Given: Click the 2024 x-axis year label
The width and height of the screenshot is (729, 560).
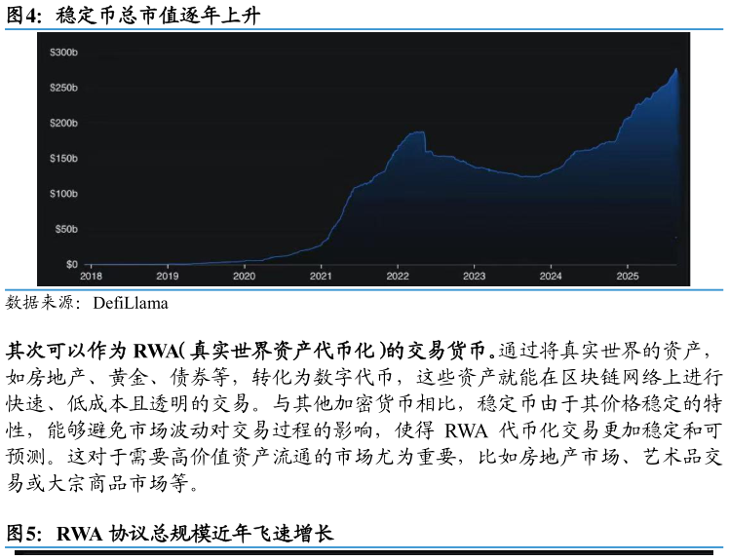Looking at the screenshot, I should click(x=551, y=277).
